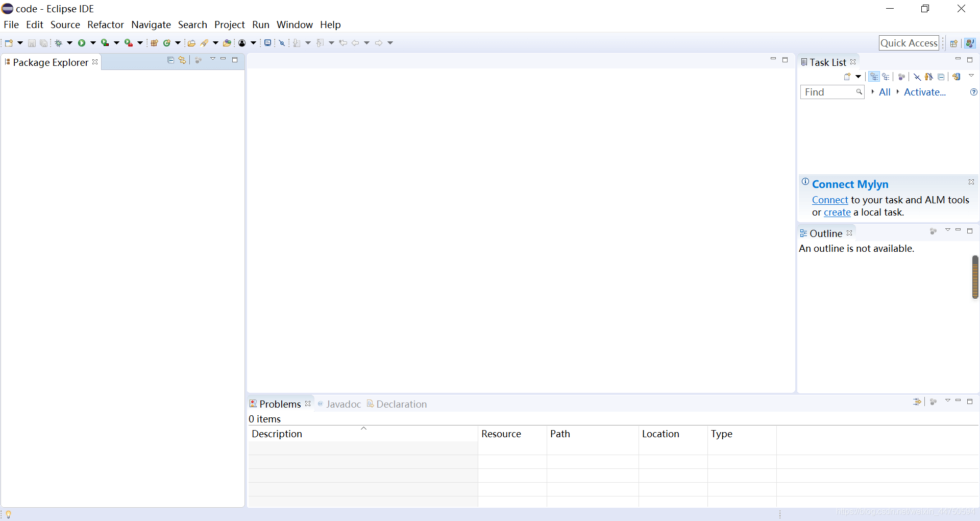The height and width of the screenshot is (521, 980).
Task: Switch to the Declaration tab
Action: click(x=397, y=404)
